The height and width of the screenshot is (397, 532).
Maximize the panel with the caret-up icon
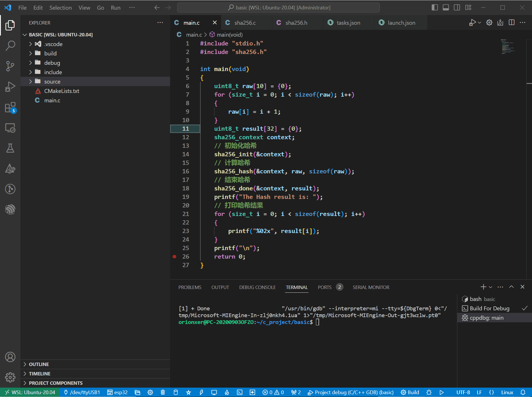[511, 287]
